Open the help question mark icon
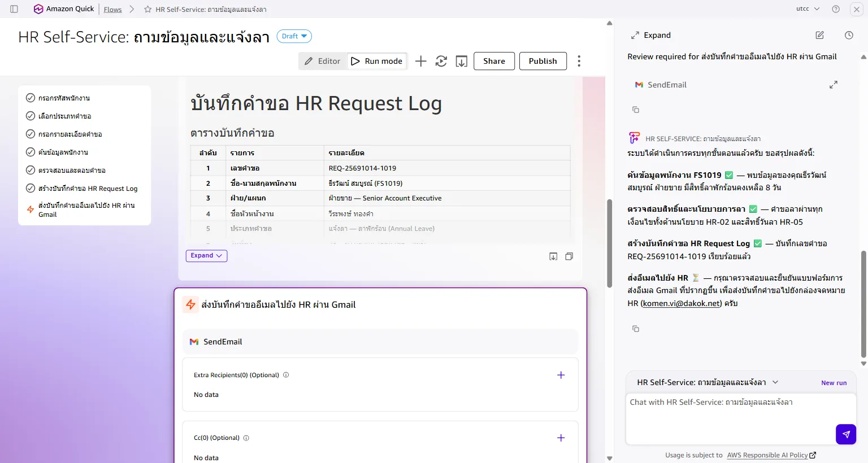The image size is (868, 463). (836, 9)
